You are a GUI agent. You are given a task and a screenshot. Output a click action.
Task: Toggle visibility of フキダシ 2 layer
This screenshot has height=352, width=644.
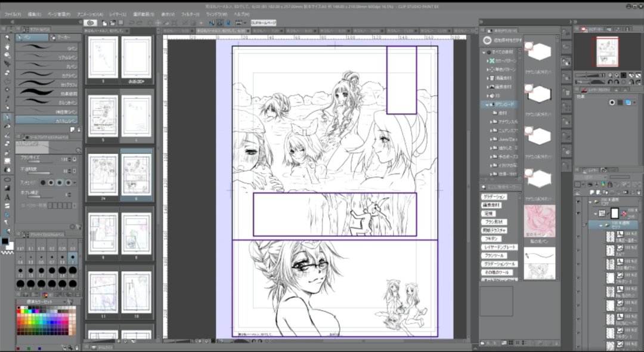point(578,305)
